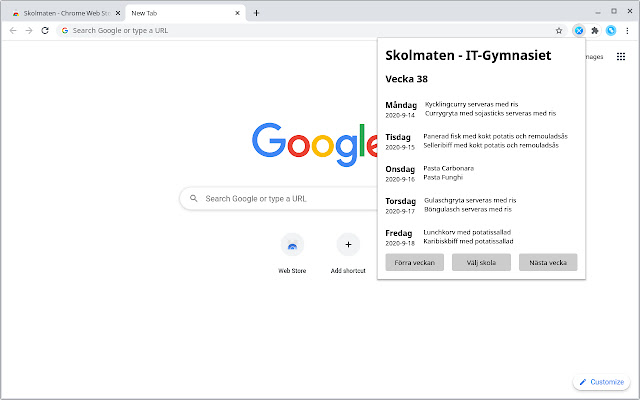Image resolution: width=640 pixels, height=400 pixels.
Task: Click the date 2020-9-15
Action: [400, 147]
